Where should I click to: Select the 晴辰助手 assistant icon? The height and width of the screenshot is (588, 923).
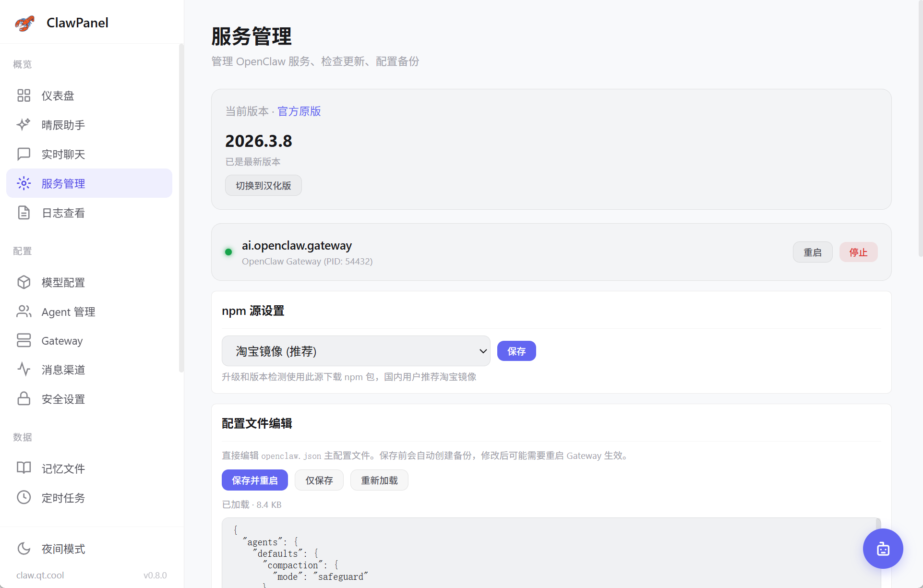24,125
